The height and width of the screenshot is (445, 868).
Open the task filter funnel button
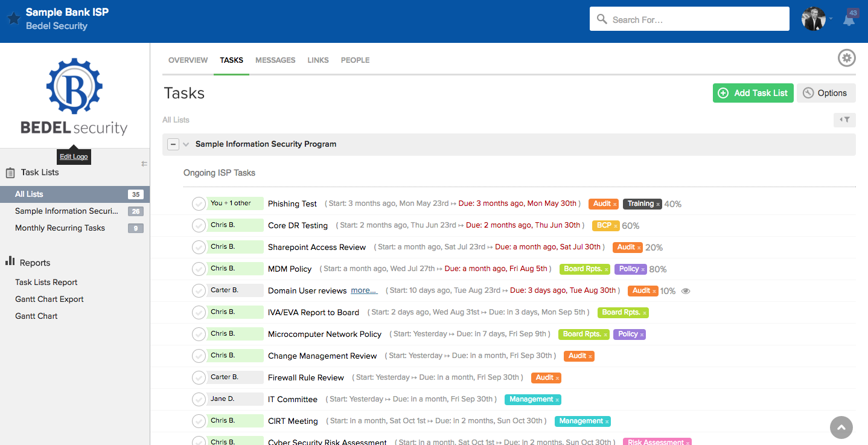[x=844, y=120]
